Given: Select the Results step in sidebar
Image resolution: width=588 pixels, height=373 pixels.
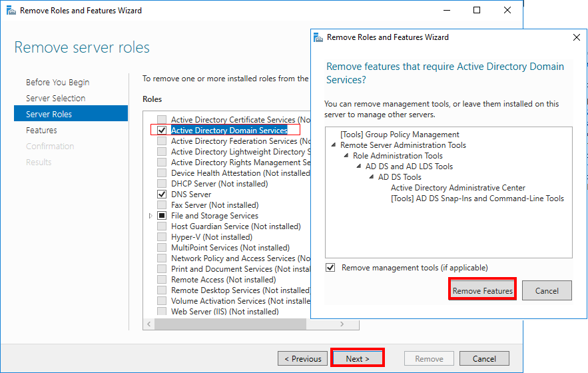Looking at the screenshot, I should click(x=39, y=162).
